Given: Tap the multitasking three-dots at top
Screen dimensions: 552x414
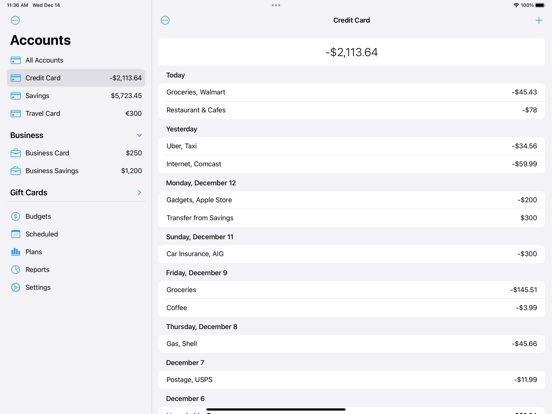Looking at the screenshot, I should pos(276,5).
